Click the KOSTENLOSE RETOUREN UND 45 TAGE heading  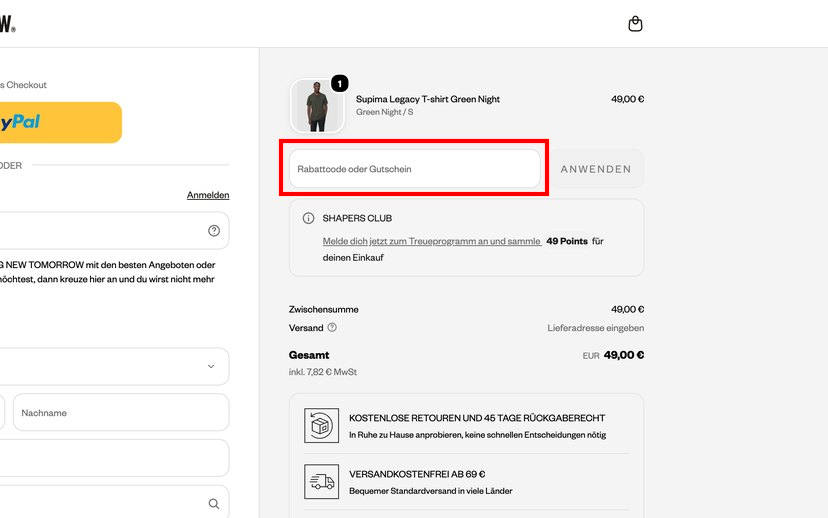[477, 418]
